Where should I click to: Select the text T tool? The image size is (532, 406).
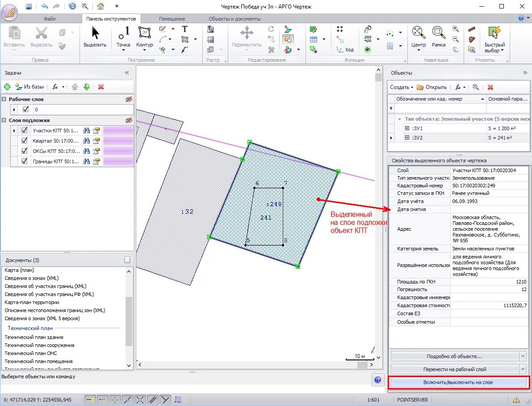[184, 29]
